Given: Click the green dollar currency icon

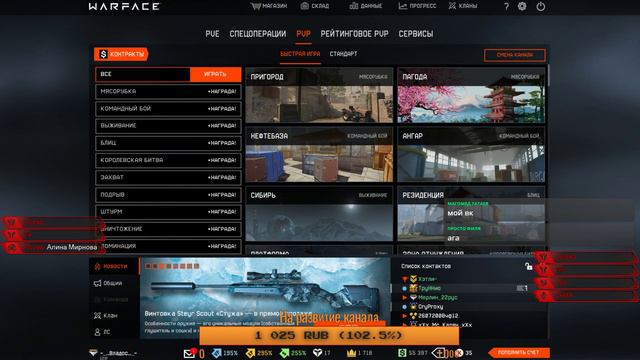Looking at the screenshot, I should pyautogui.click(x=402, y=353).
